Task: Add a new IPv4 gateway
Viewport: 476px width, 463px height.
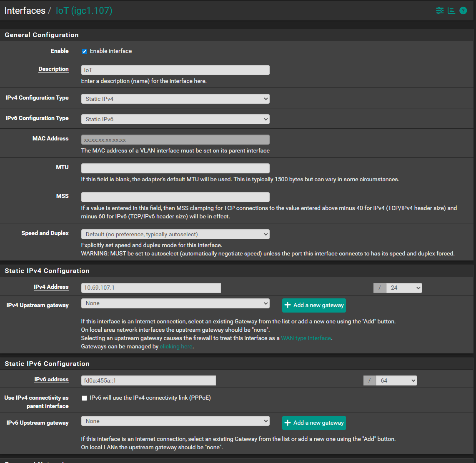Action: (x=314, y=305)
